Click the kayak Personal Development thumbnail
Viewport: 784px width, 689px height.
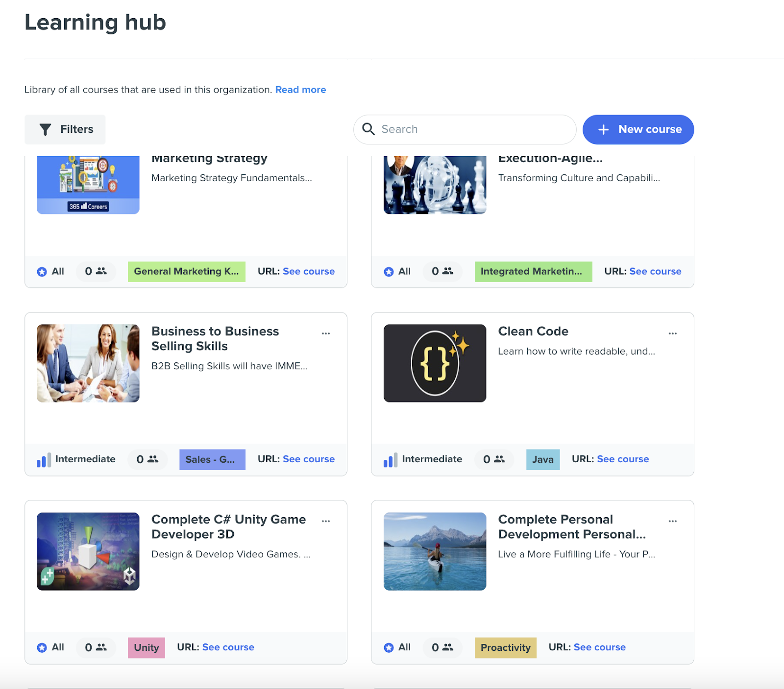(x=435, y=551)
